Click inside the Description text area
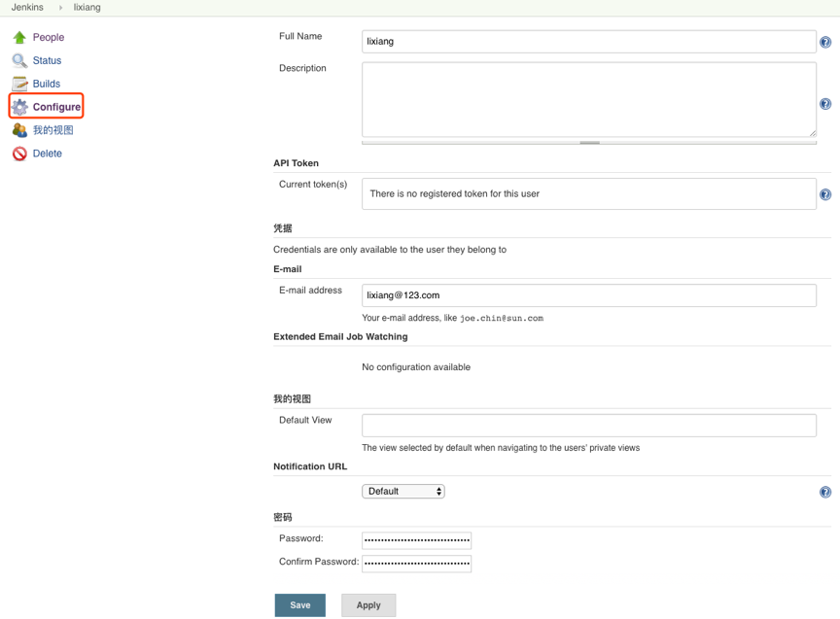Image resolution: width=840 pixels, height=619 pixels. (588, 99)
